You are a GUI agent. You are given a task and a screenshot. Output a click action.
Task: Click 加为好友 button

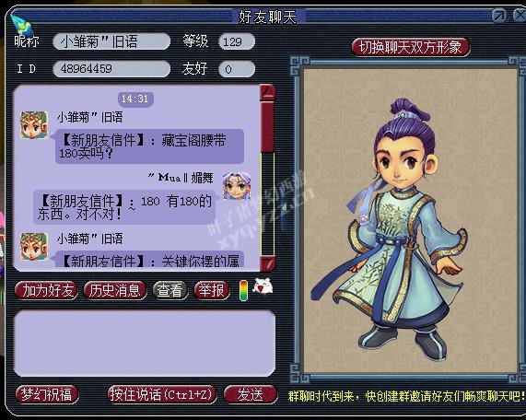47,290
